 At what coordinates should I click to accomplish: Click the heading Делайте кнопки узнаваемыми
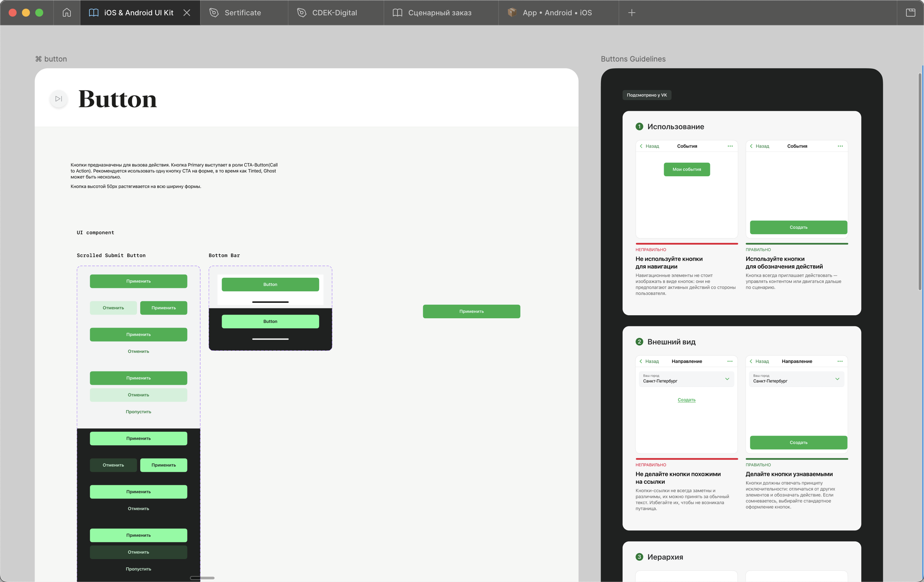pos(789,474)
